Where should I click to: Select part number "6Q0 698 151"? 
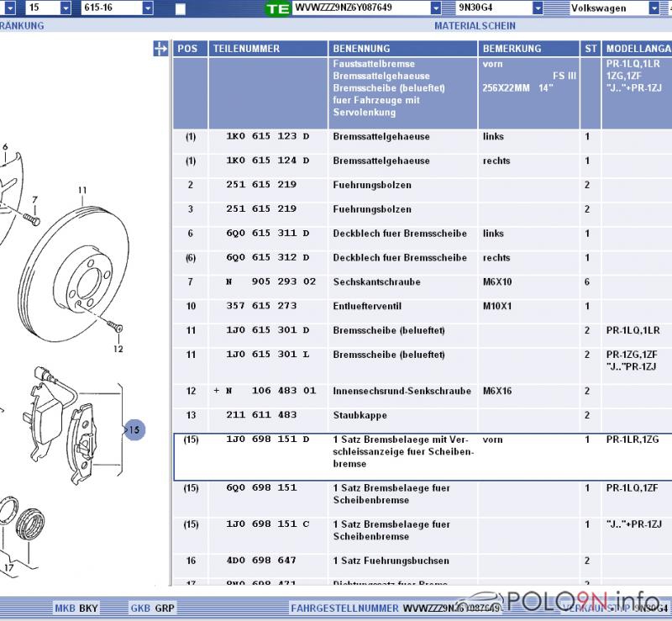(261, 487)
